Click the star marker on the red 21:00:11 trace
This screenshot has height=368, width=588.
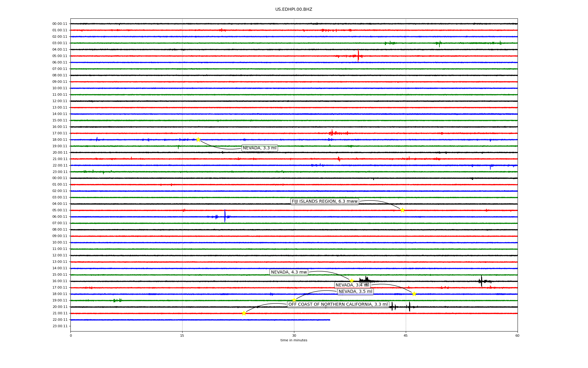(x=244, y=313)
